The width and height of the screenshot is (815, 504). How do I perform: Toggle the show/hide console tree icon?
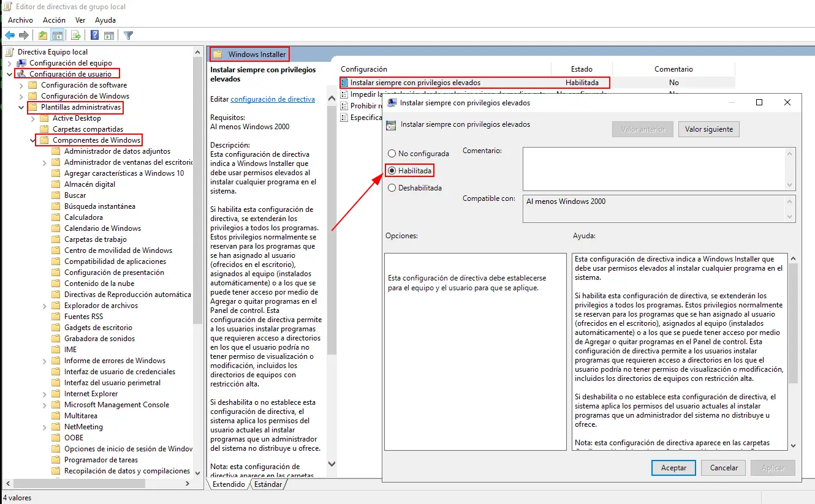click(58, 35)
